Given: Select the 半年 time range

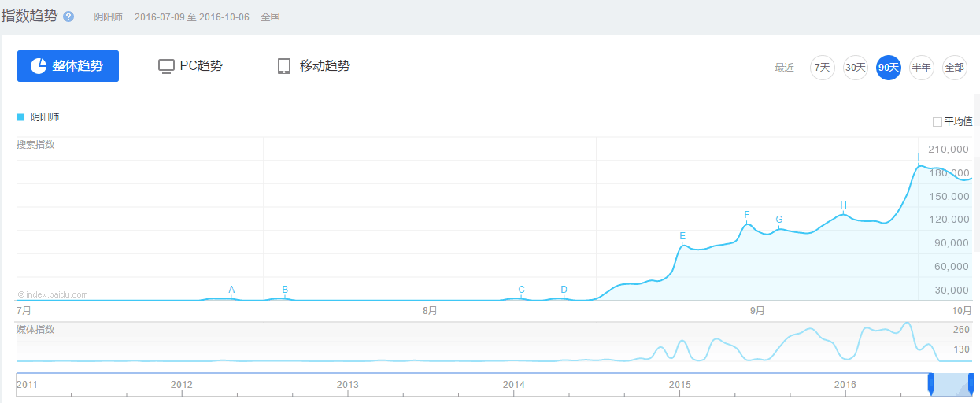Looking at the screenshot, I should point(921,68).
